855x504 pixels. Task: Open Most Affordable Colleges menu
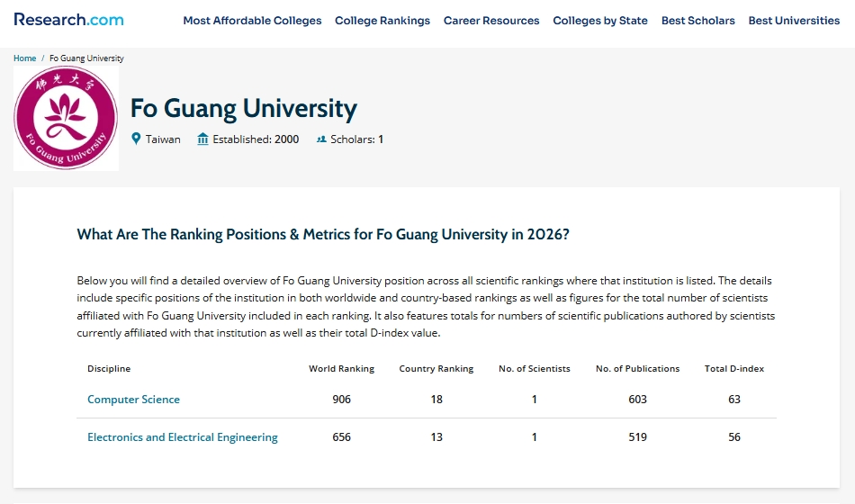pos(253,21)
